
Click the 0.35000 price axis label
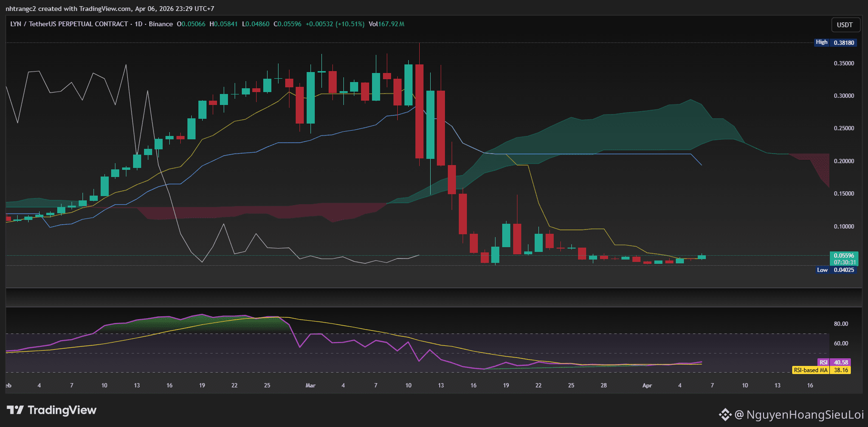tap(844, 63)
